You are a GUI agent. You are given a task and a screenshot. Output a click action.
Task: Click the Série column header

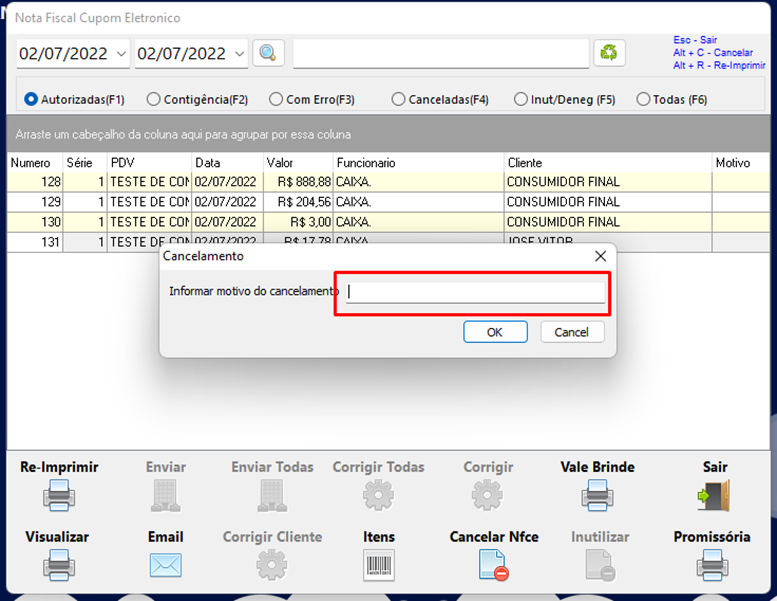click(85, 163)
